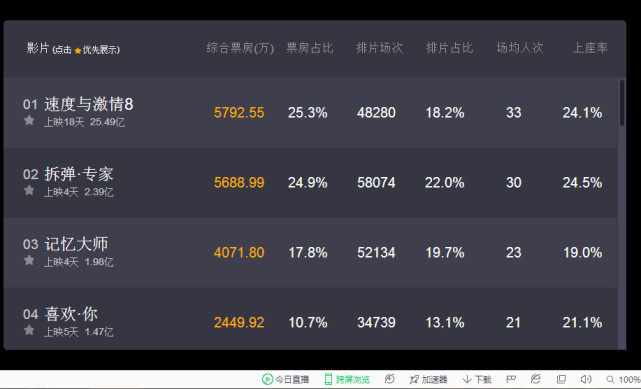Click 跨屏浏览 cross-screen browsing button
641x389 pixels.
tap(347, 379)
